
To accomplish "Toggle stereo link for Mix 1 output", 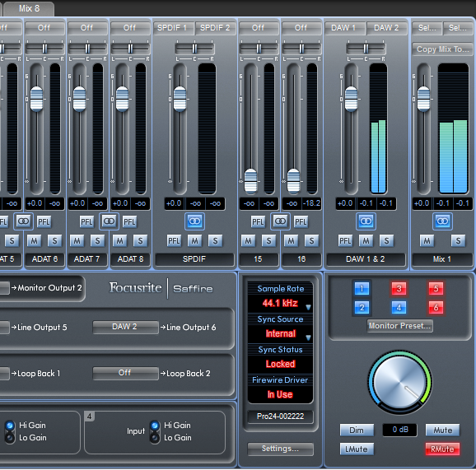I will pyautogui.click(x=442, y=221).
